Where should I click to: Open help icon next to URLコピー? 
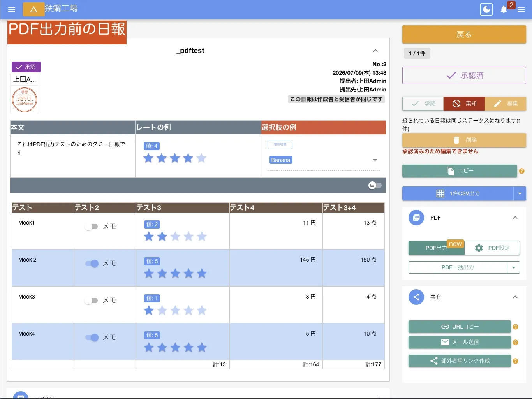pos(516,327)
